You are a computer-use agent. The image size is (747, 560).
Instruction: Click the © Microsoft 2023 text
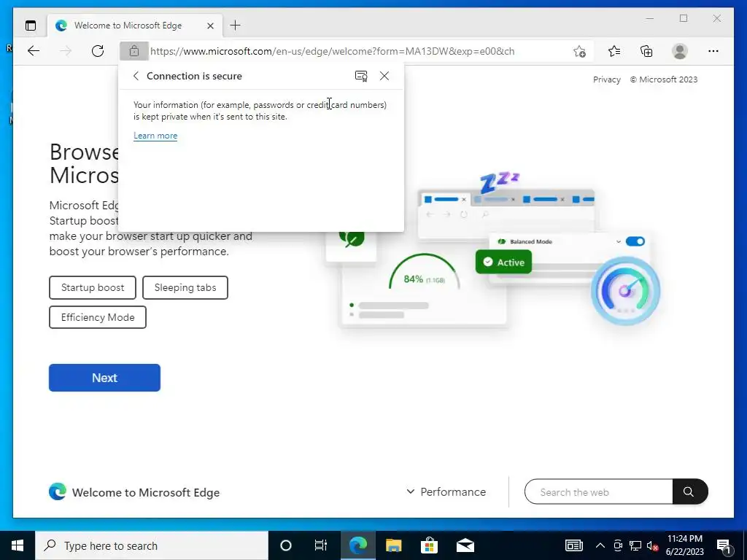pyautogui.click(x=664, y=79)
